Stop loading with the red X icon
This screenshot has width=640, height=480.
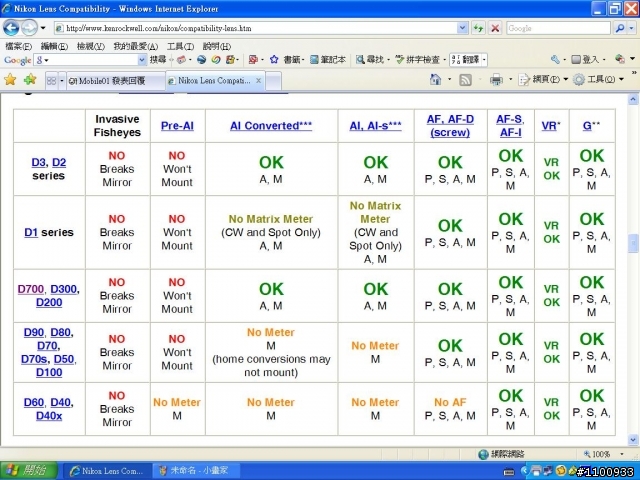pos(495,28)
